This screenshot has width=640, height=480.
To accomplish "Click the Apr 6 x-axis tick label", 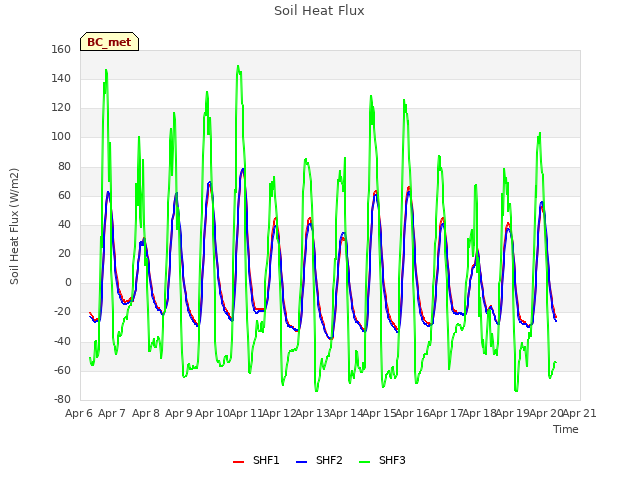I will [x=79, y=413].
